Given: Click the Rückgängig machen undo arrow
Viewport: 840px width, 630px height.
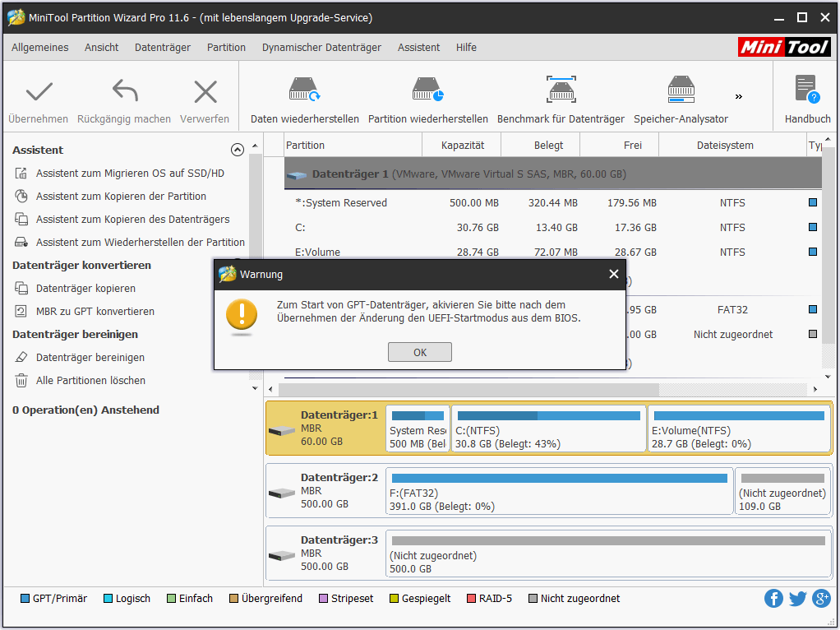Looking at the screenshot, I should coord(125,90).
